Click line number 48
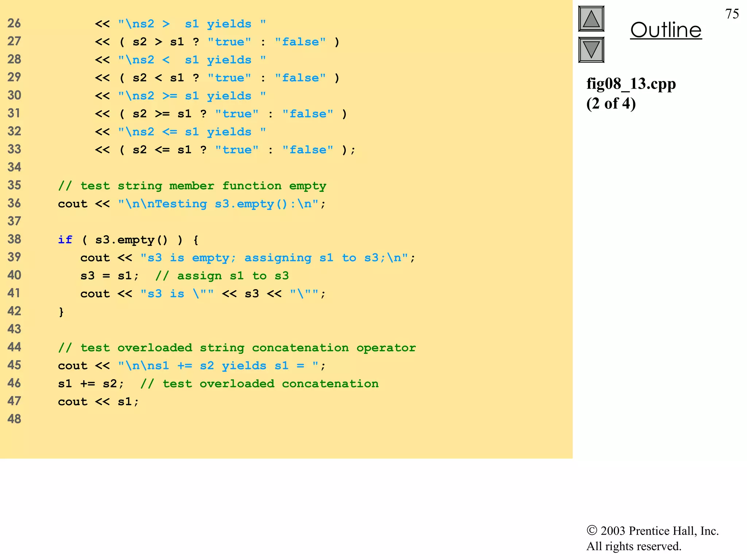Viewport: 747px width, 560px height. pyautogui.click(x=14, y=419)
